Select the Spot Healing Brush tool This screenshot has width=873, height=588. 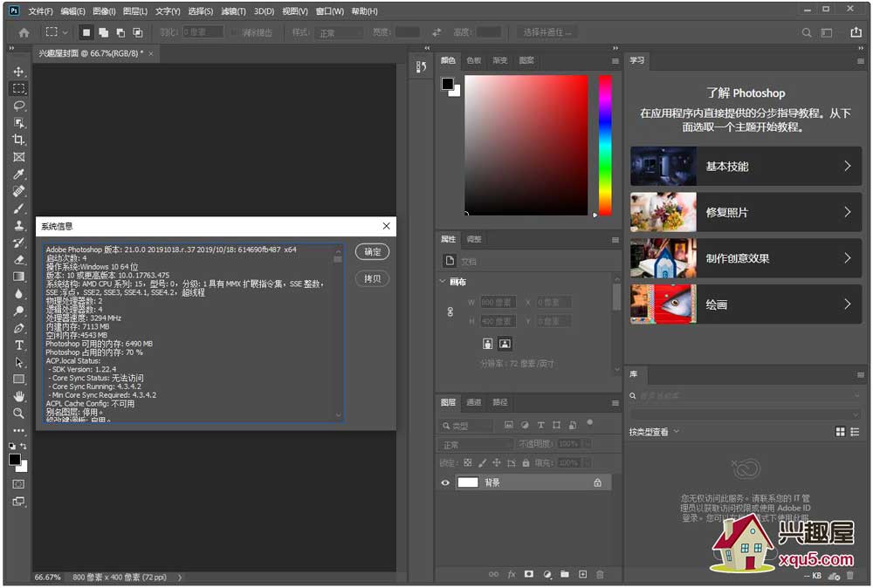(18, 191)
